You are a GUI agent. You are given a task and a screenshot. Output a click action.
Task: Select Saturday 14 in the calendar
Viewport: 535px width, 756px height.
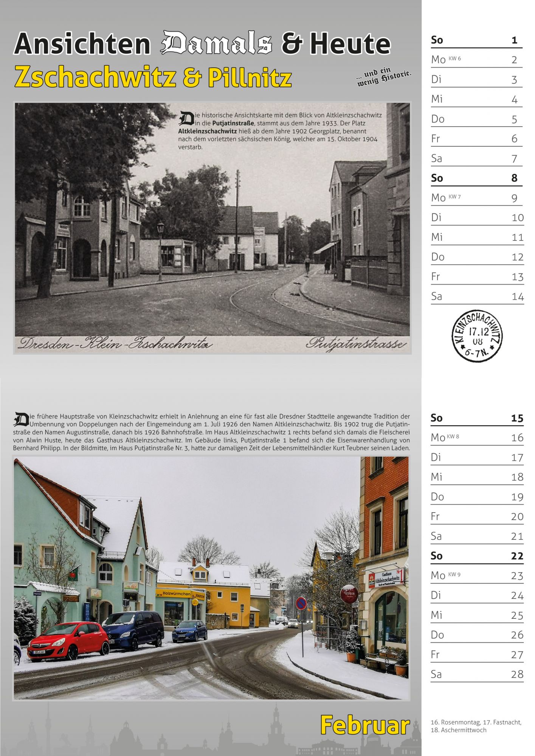click(x=477, y=296)
